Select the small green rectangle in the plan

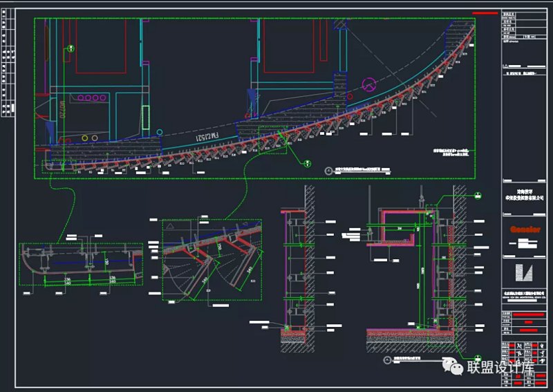[x=145, y=116]
